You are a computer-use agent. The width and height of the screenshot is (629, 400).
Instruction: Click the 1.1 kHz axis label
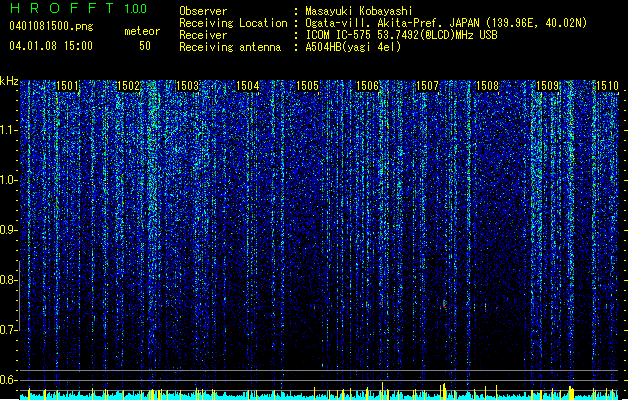(x=8, y=130)
